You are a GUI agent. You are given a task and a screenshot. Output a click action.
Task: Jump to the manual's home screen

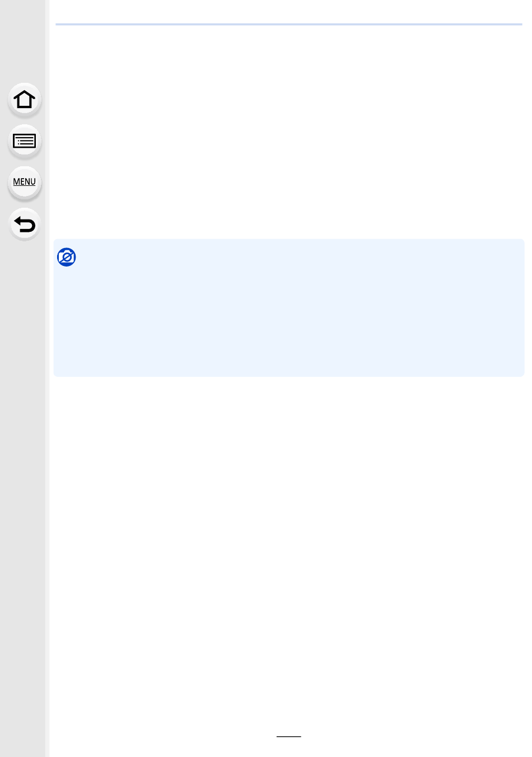tap(24, 100)
